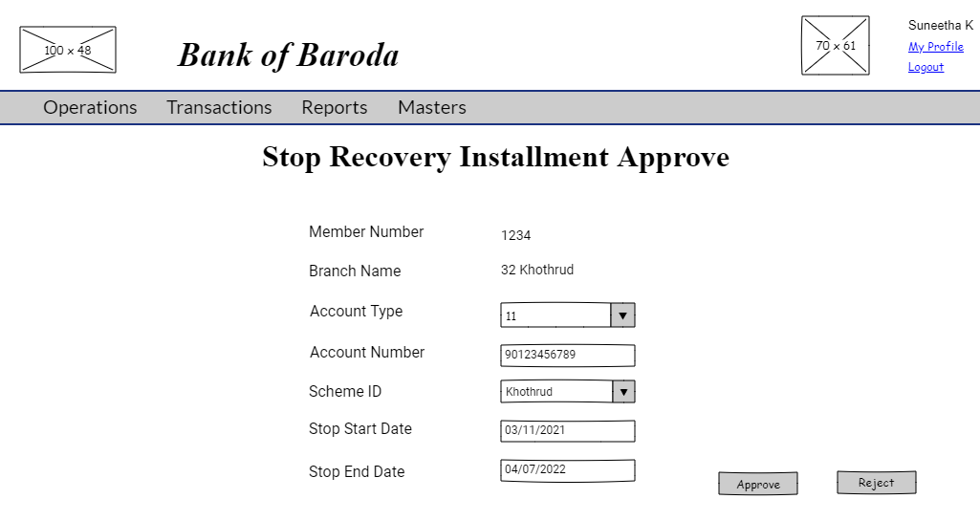Click the combo box showing 11
Image resolution: width=980 pixels, height=521 pixels.
pyautogui.click(x=555, y=315)
